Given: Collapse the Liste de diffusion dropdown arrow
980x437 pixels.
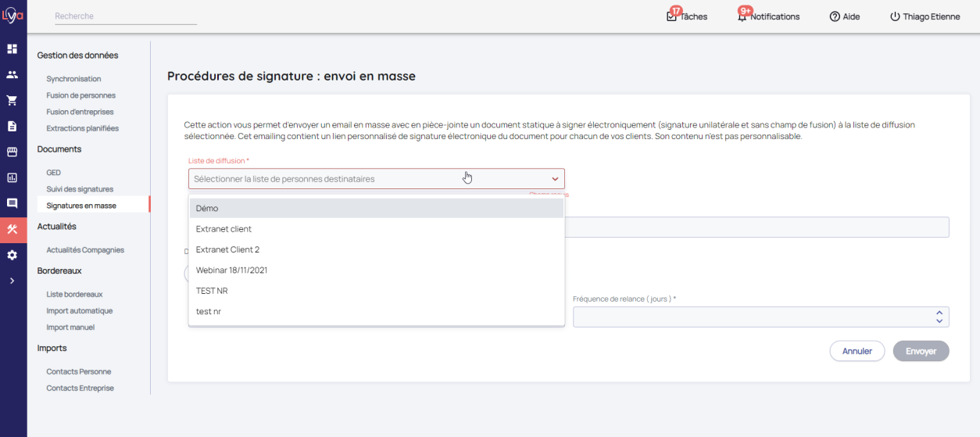Looking at the screenshot, I should (x=555, y=179).
